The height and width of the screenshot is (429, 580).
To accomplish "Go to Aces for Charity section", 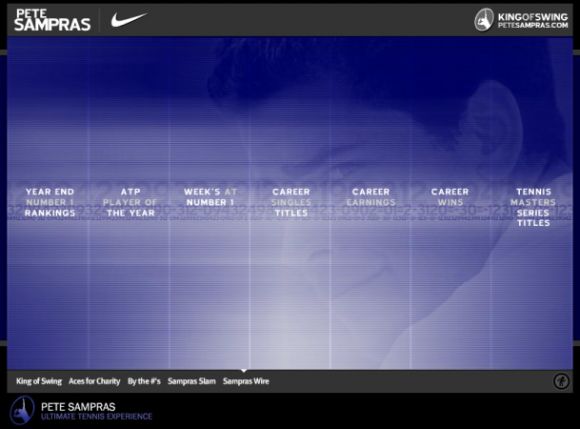I will coord(94,381).
